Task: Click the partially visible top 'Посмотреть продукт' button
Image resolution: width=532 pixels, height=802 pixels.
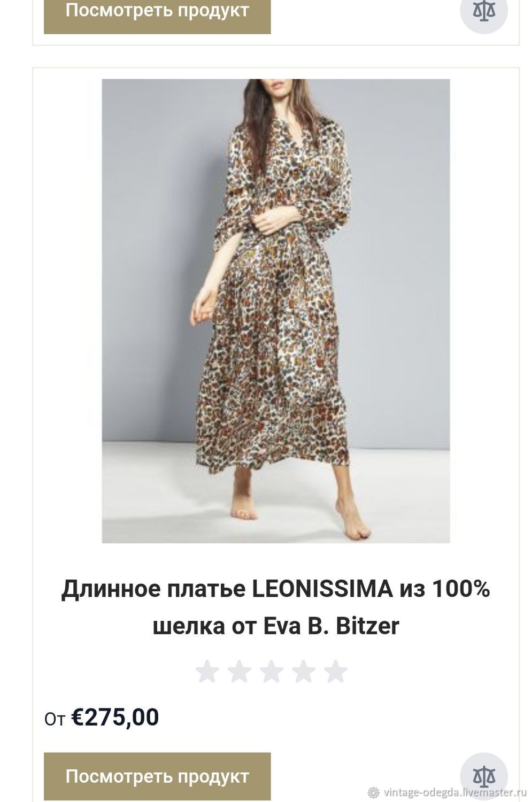Action: 157,15
